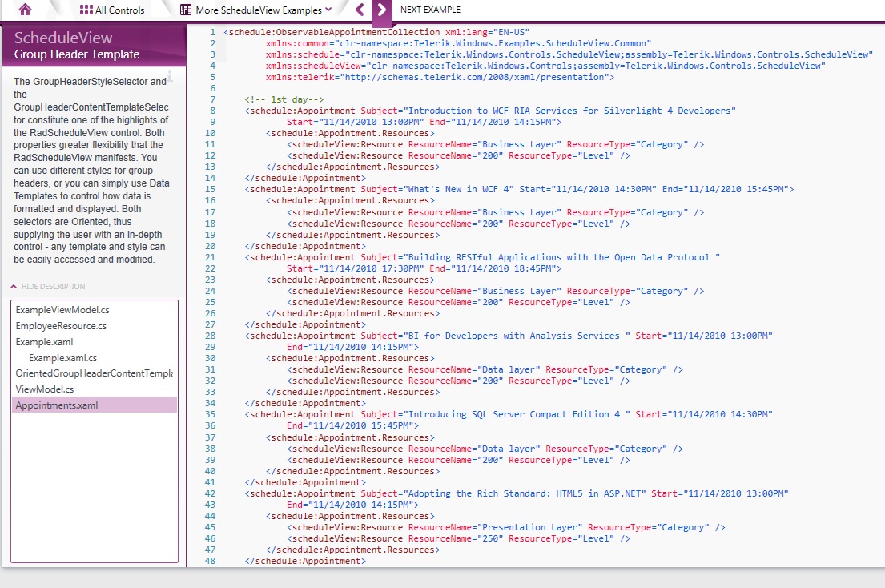Open OrientedGroupHeaderContentTemplate file

point(95,373)
